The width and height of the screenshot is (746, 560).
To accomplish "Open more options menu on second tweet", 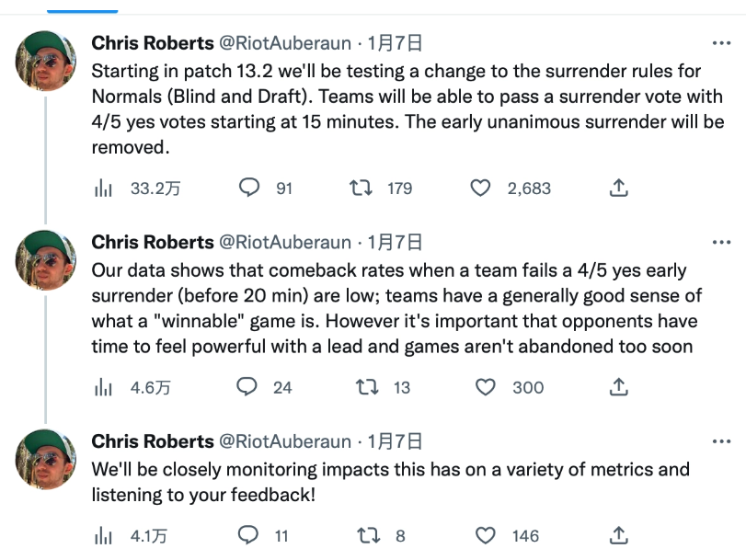I will (721, 243).
